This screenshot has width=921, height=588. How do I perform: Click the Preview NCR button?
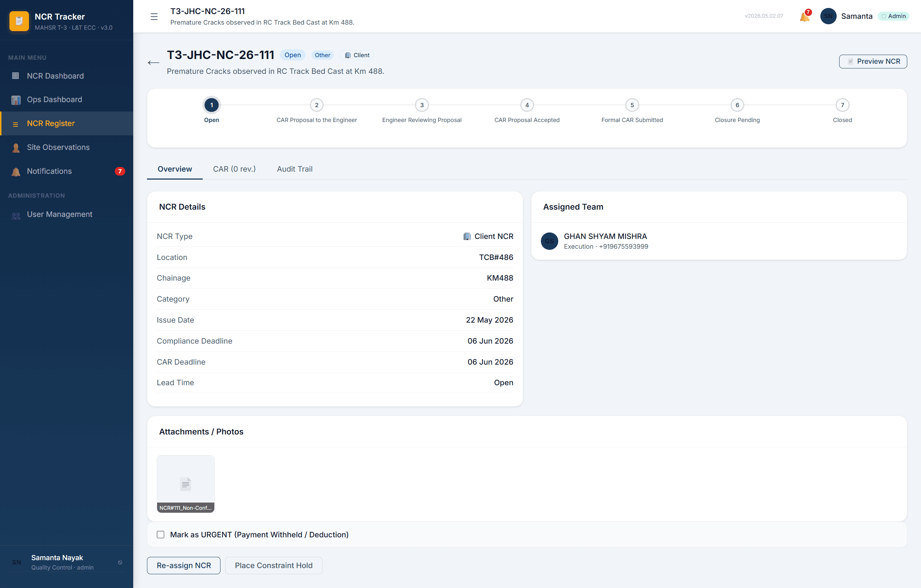[x=873, y=61]
